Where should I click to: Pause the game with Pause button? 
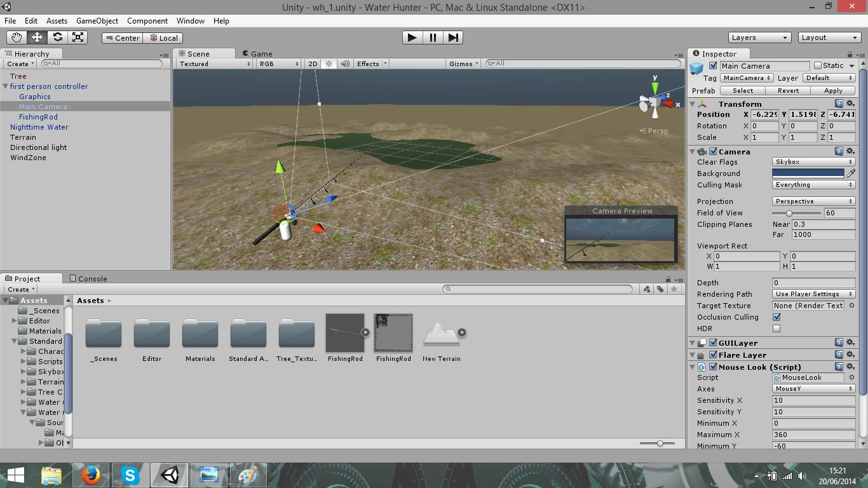[x=433, y=37]
